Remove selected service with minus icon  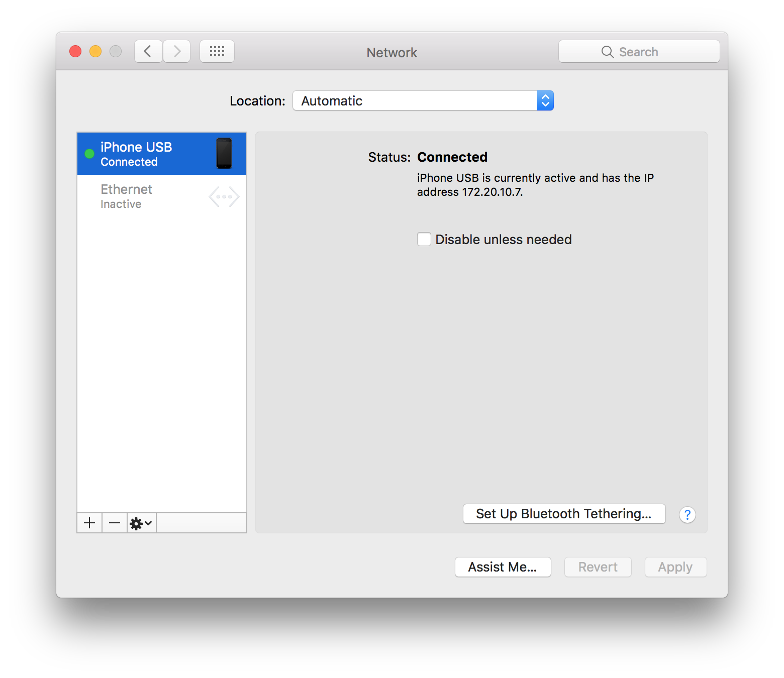click(114, 523)
